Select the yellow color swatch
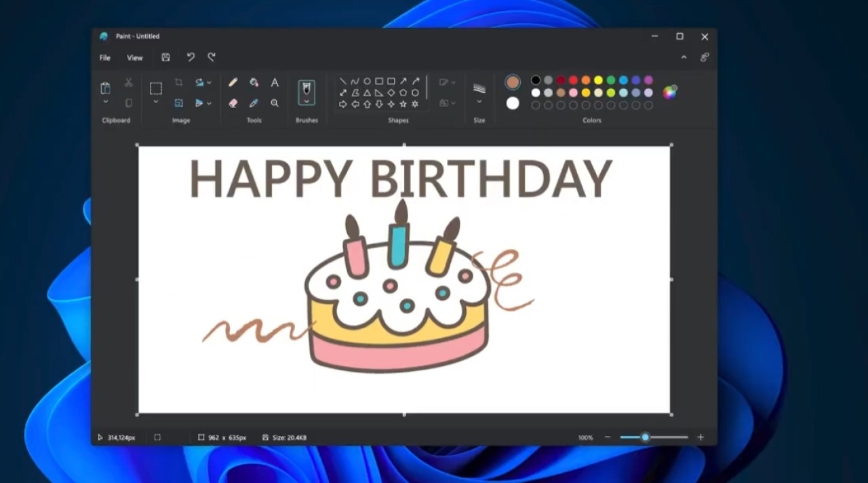 point(597,80)
